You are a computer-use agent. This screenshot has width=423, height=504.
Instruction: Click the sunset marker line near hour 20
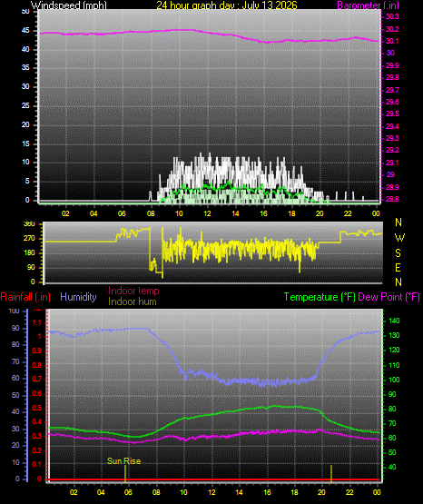(x=331, y=473)
